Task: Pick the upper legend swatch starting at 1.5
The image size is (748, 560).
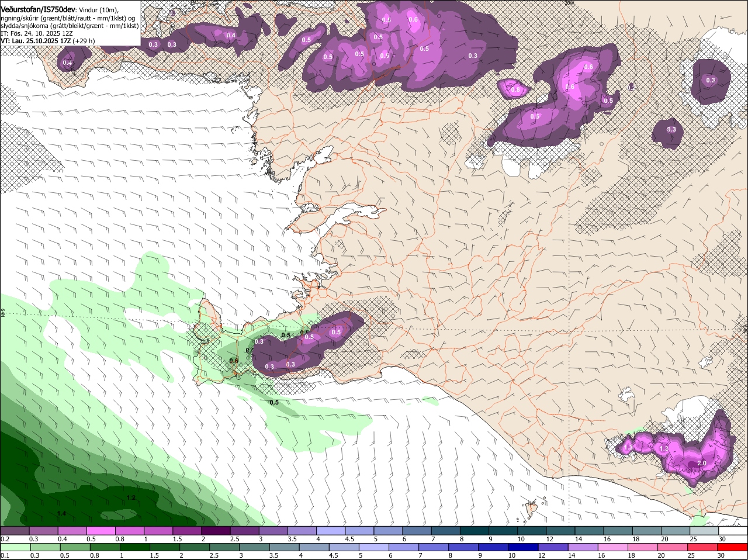Action: 187,531
